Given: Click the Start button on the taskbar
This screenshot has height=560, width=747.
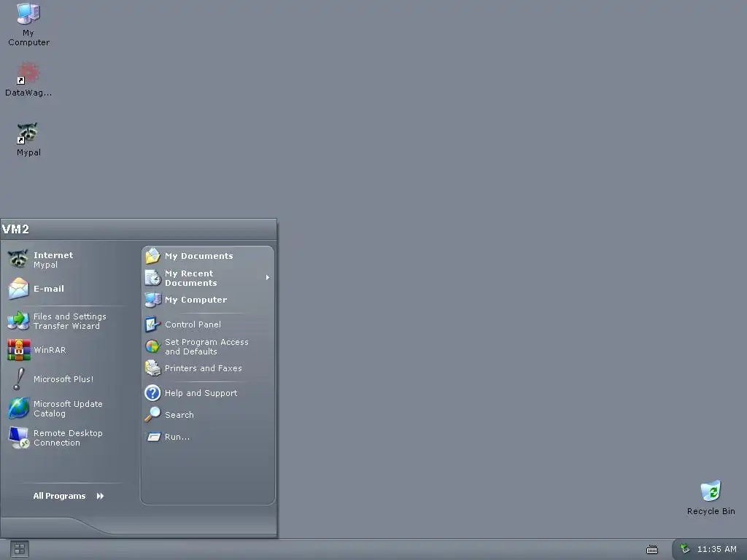Looking at the screenshot, I should (20, 549).
